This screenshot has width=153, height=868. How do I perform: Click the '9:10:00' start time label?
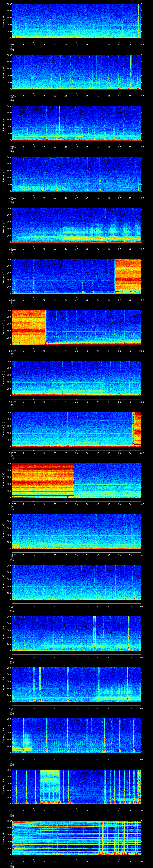click(x=12, y=504)
